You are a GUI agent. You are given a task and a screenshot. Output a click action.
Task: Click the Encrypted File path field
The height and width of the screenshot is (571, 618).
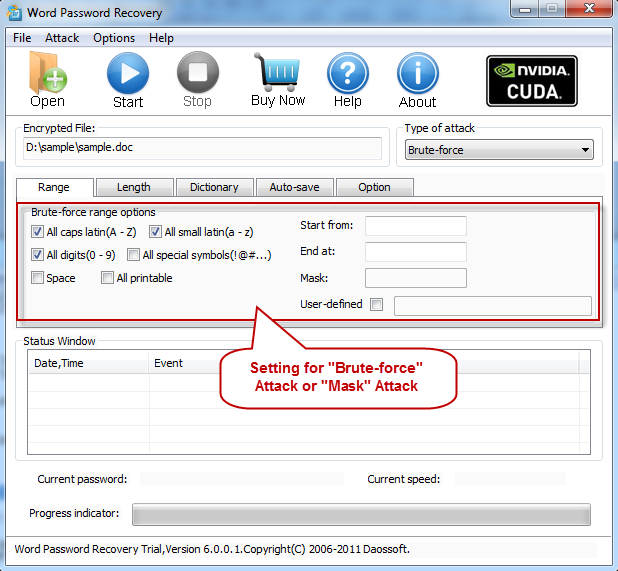[202, 148]
